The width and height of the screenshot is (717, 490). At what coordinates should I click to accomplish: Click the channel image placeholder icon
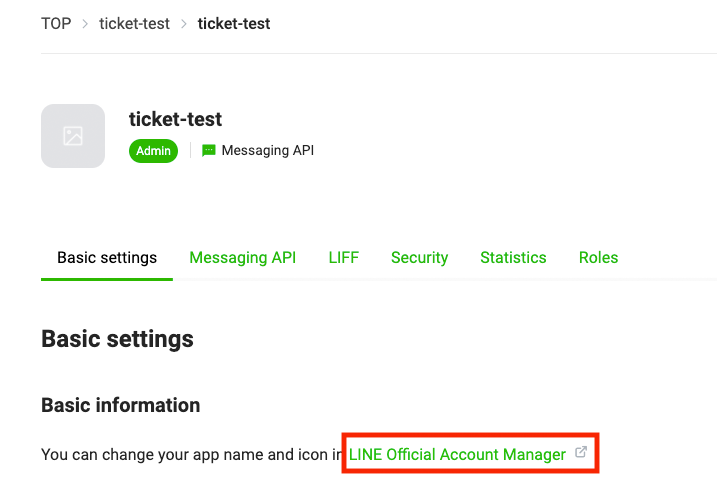pyautogui.click(x=73, y=136)
